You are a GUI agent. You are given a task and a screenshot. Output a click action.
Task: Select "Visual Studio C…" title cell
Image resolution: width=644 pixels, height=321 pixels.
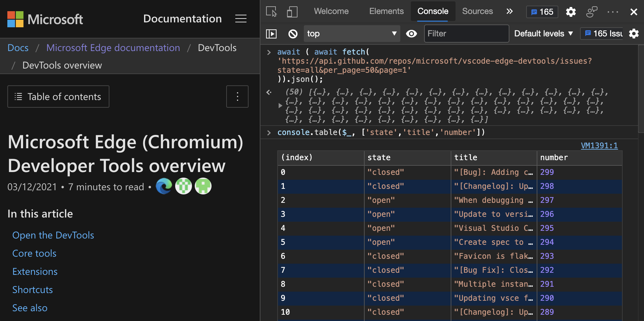click(x=494, y=228)
